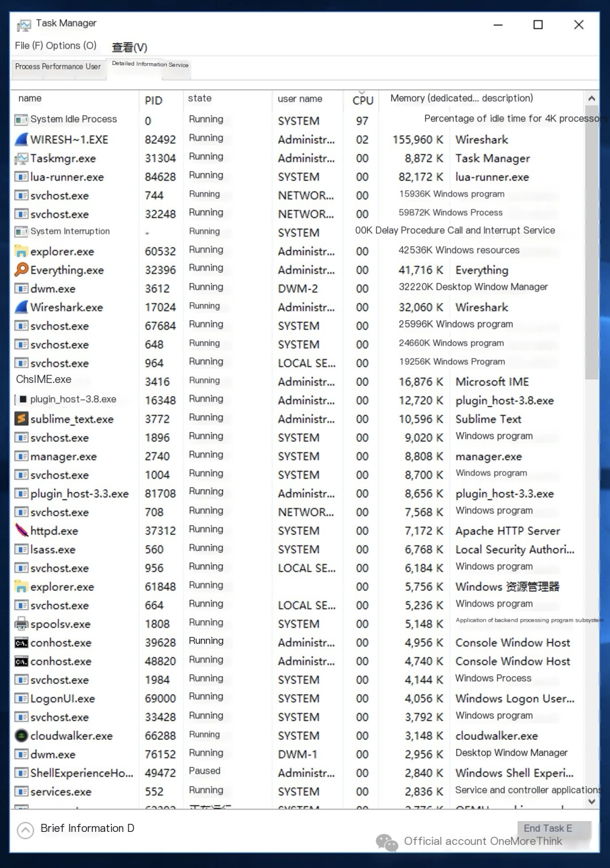
Task: Click the Task Manager title bar icon
Action: (24, 25)
